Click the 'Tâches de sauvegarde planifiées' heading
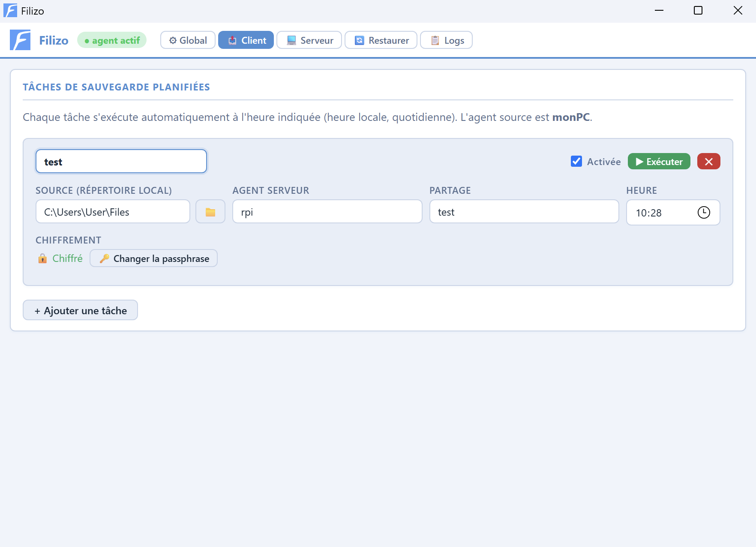Viewport: 756px width, 547px height. coord(116,87)
